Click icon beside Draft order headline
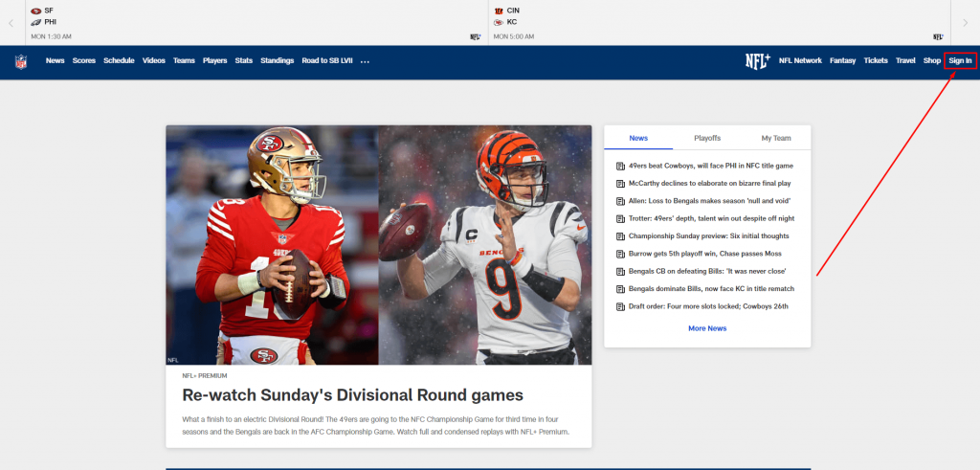 click(x=620, y=306)
